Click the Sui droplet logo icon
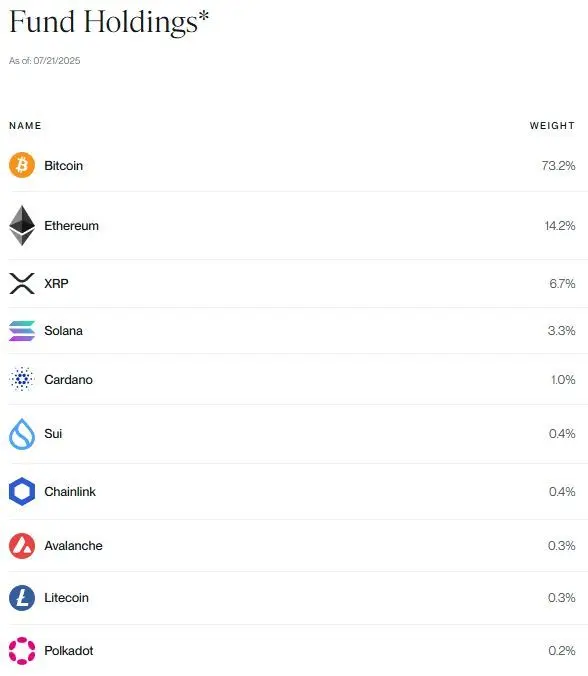This screenshot has height=676, width=588. (22, 434)
